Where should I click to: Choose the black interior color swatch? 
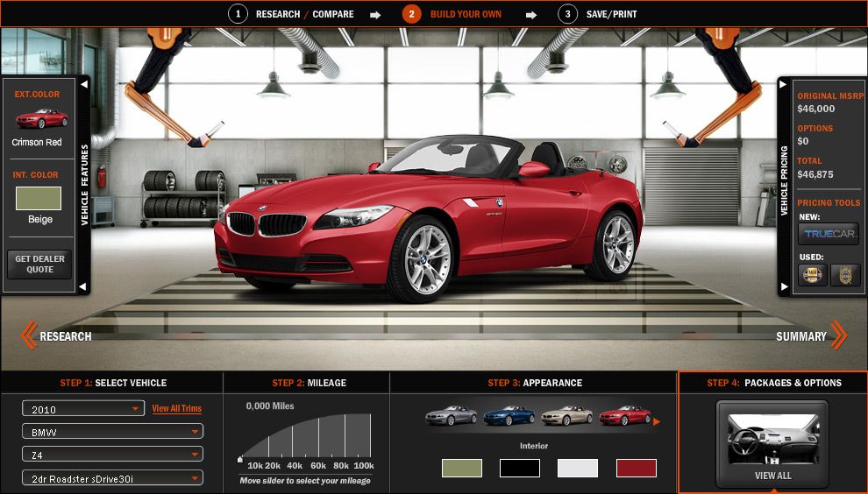[519, 468]
